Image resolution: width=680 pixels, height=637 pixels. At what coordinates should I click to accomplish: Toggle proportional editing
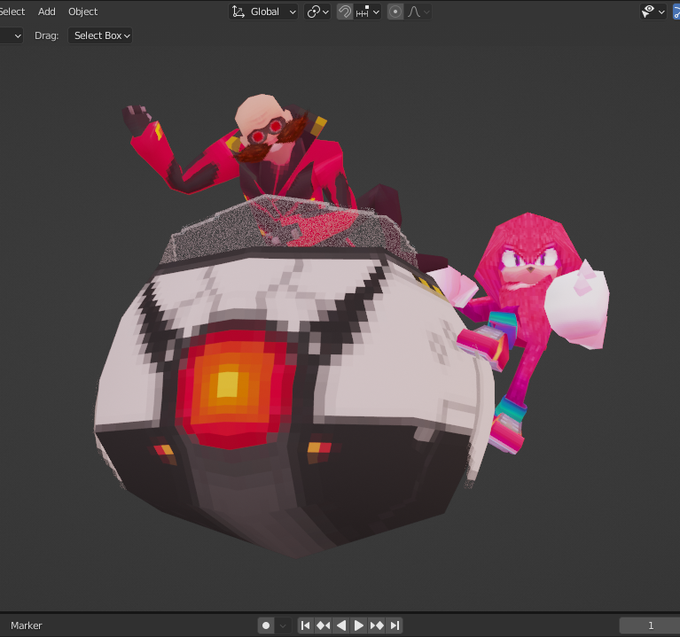(x=395, y=12)
